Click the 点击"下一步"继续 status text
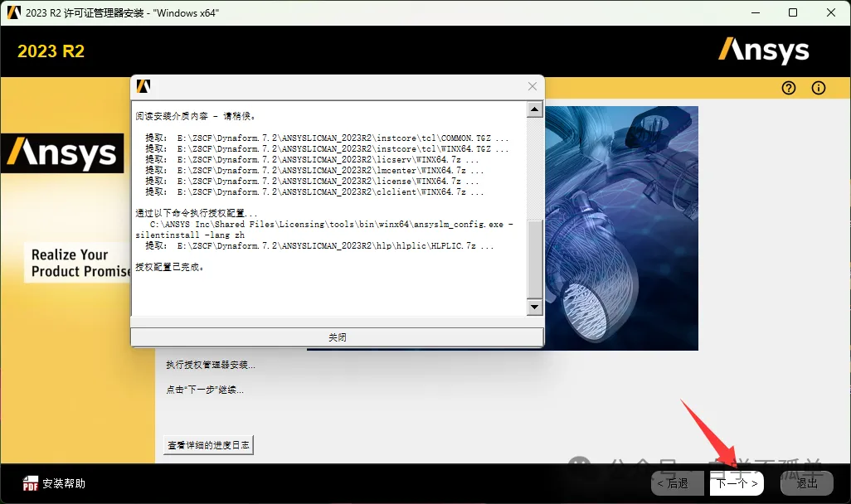Screen dimensions: 851x504 205,390
